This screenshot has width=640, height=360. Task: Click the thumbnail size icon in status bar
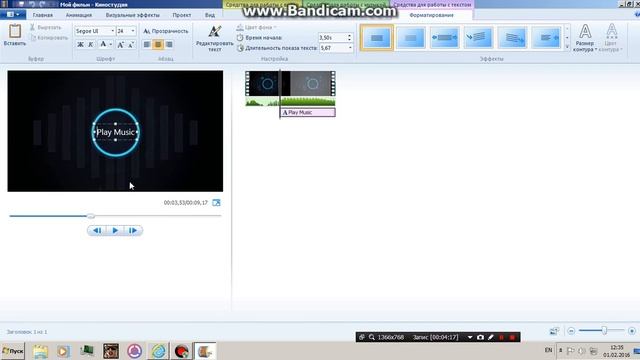[x=554, y=331]
